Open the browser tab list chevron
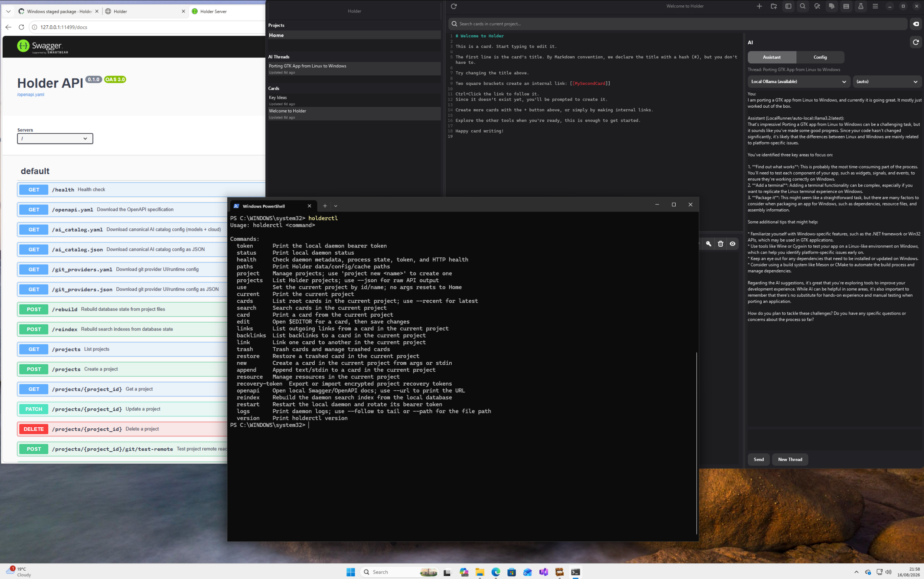This screenshot has height=579, width=924. [x=8, y=12]
